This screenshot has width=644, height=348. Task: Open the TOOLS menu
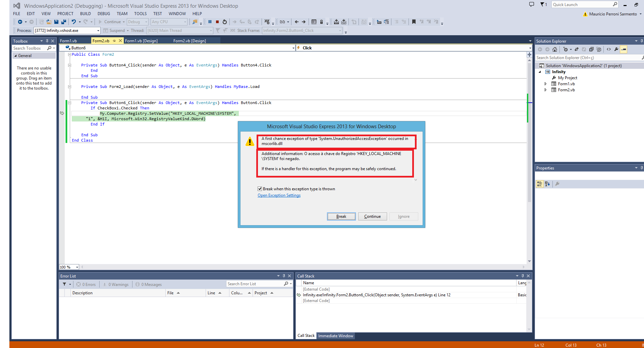140,14
